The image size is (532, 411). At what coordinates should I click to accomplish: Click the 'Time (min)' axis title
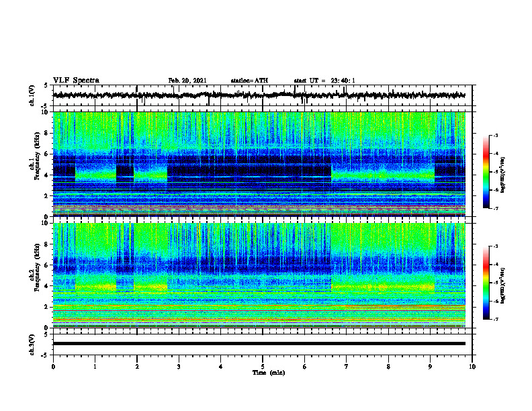(269, 373)
